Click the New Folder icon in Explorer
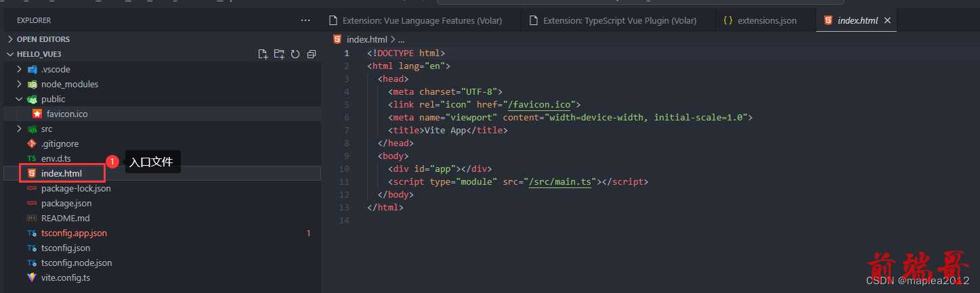 coord(279,54)
